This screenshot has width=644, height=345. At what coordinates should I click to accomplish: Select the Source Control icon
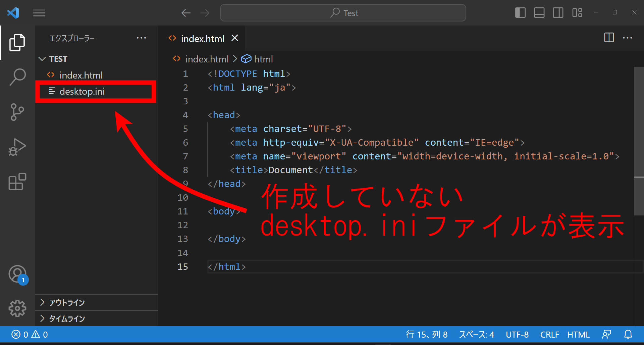17,112
